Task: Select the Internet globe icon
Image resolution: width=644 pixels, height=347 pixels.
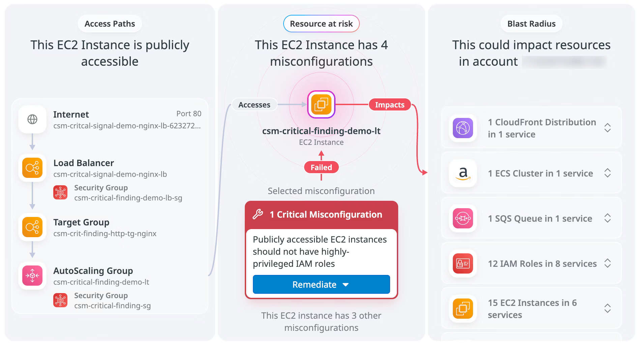Action: click(32, 119)
